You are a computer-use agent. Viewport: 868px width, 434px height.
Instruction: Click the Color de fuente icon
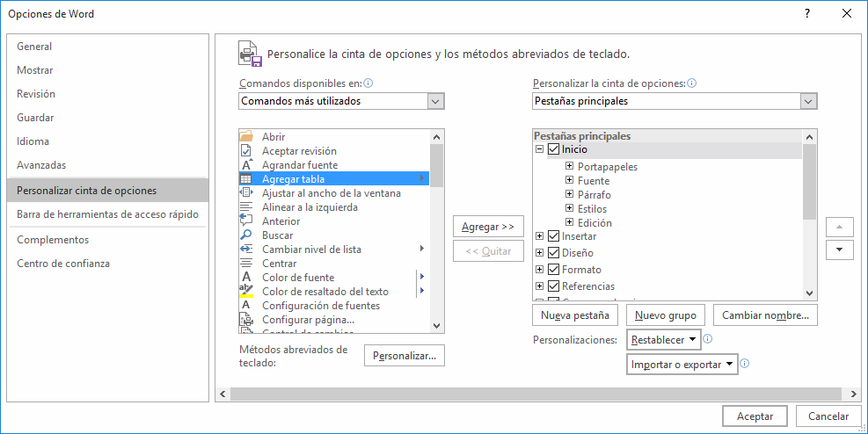pos(245,277)
